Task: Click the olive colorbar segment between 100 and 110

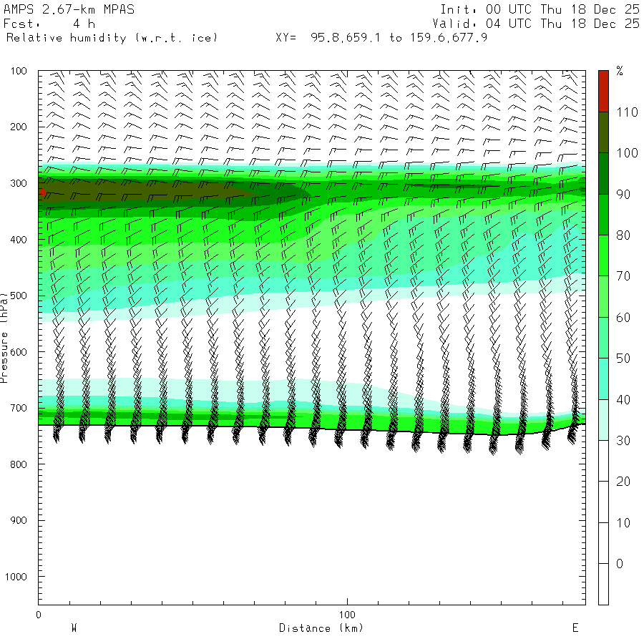Action: [603, 132]
